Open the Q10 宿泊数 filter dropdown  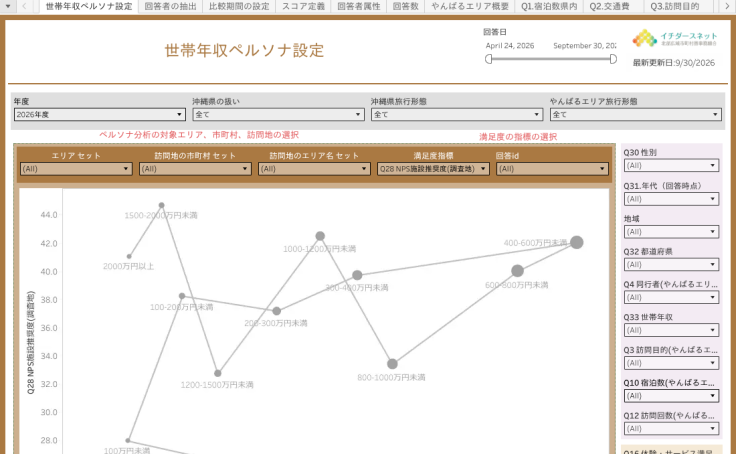click(671, 396)
